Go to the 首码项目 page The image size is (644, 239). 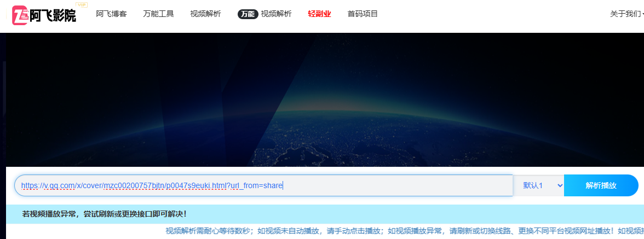coord(363,14)
